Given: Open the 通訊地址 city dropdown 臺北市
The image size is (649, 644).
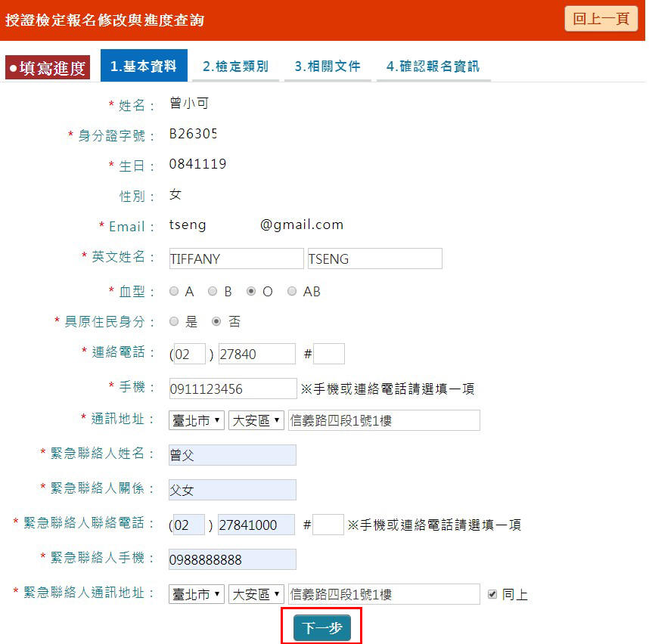Looking at the screenshot, I should 196,420.
